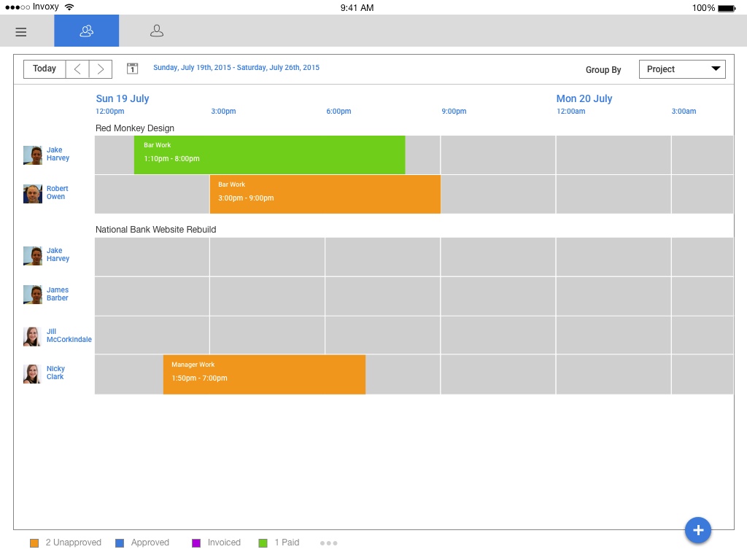Click Robert Owen's profile photo
The height and width of the screenshot is (560, 747).
(33, 193)
